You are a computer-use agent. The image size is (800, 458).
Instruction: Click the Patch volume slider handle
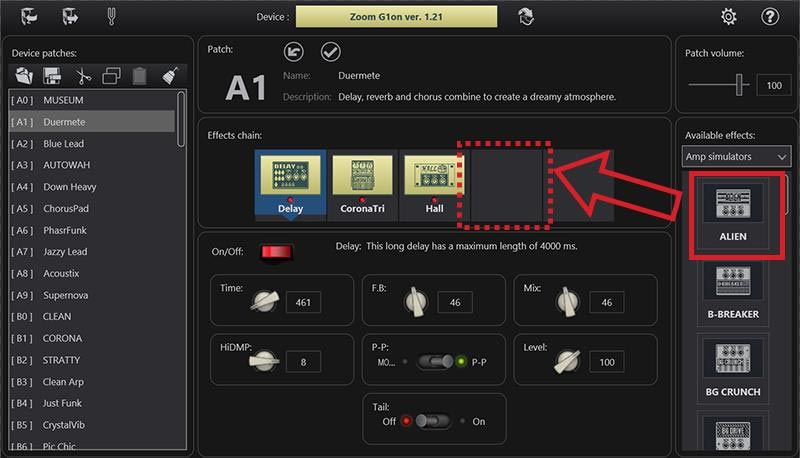[x=741, y=86]
